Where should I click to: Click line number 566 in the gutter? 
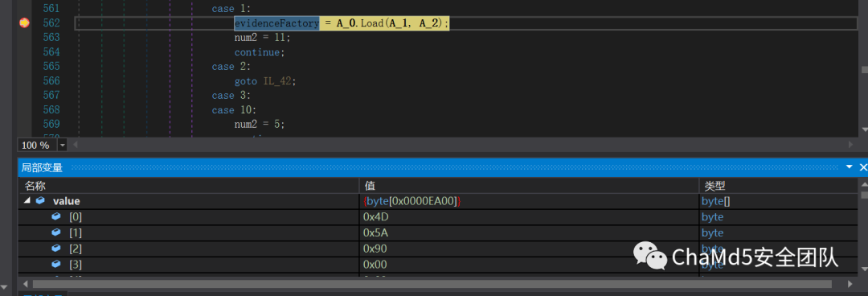pyautogui.click(x=51, y=81)
